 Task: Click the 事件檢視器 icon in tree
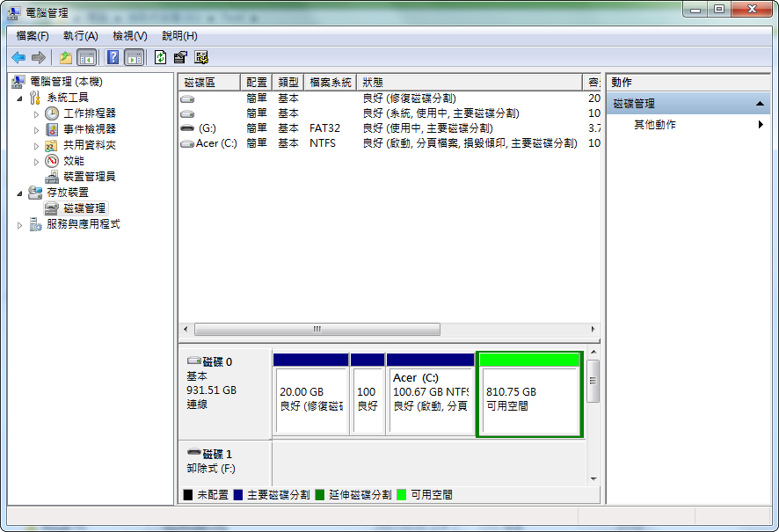point(52,129)
